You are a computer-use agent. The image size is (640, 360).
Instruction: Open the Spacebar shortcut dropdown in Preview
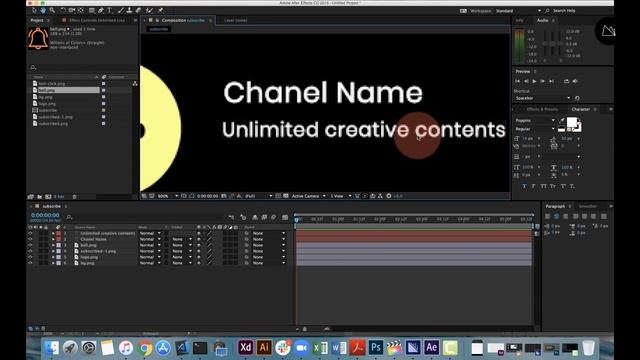(x=542, y=98)
